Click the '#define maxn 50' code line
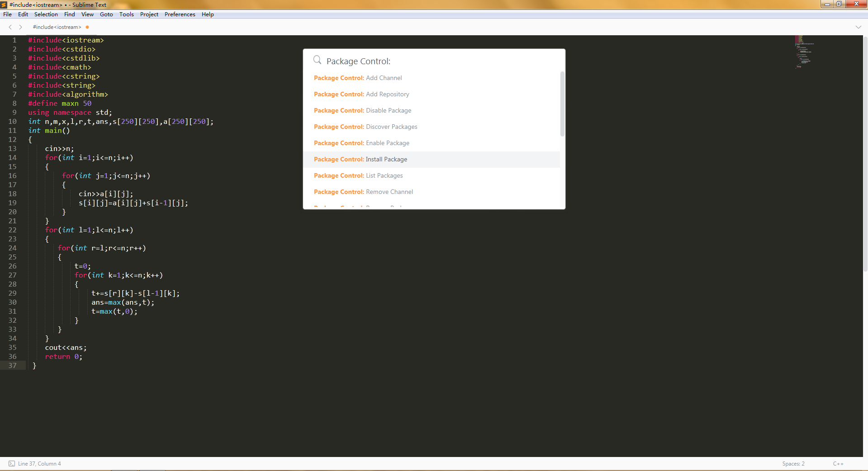This screenshot has height=471, width=868. 60,104
